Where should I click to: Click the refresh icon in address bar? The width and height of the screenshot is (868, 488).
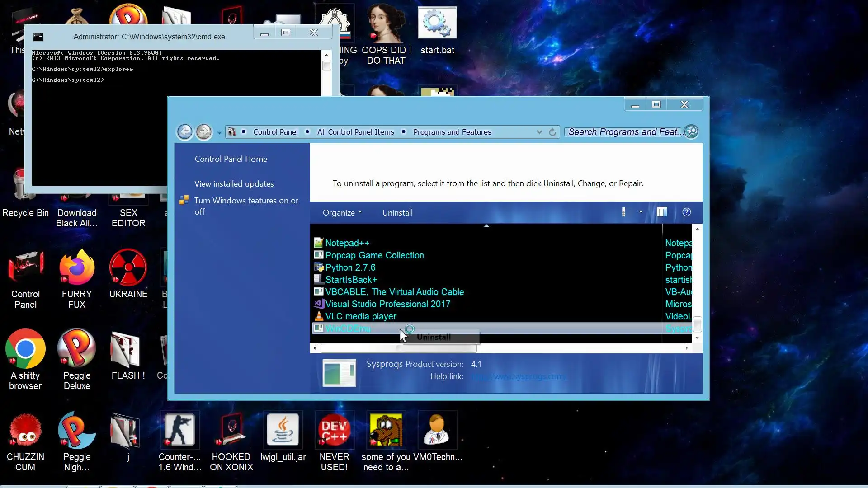(552, 132)
